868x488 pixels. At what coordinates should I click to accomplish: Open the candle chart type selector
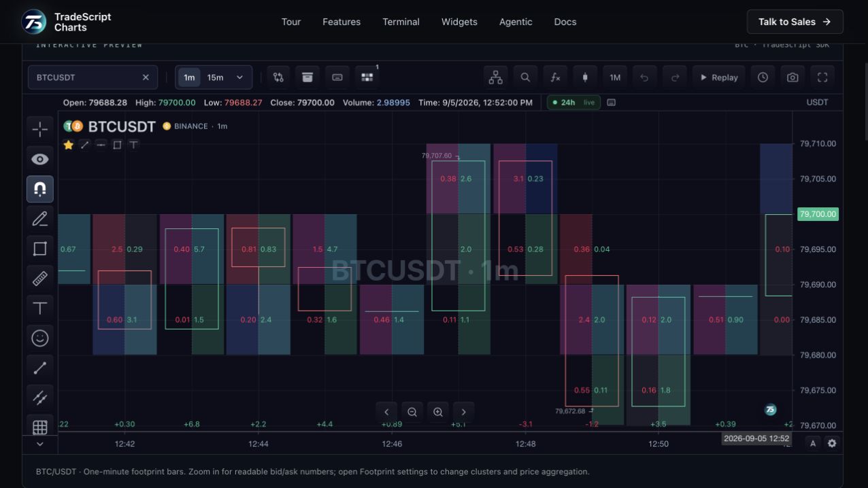click(x=585, y=77)
